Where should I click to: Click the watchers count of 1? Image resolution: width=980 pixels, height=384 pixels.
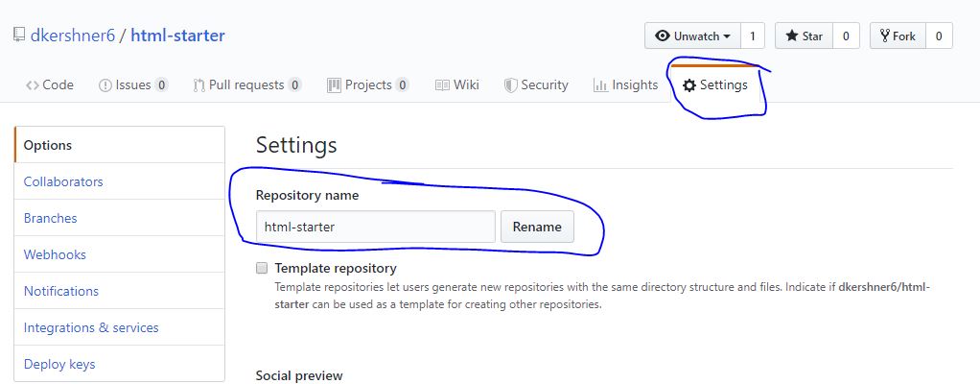click(752, 36)
